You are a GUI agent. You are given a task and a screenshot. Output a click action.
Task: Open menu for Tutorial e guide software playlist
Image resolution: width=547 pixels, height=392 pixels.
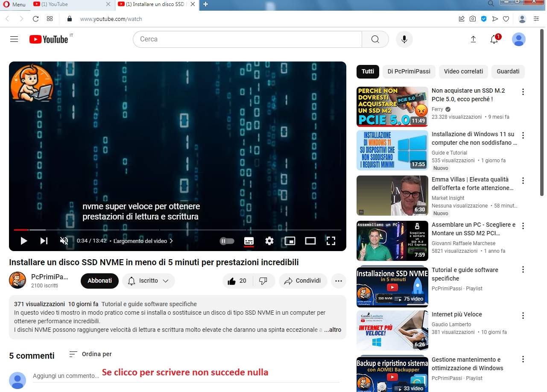[523, 269]
